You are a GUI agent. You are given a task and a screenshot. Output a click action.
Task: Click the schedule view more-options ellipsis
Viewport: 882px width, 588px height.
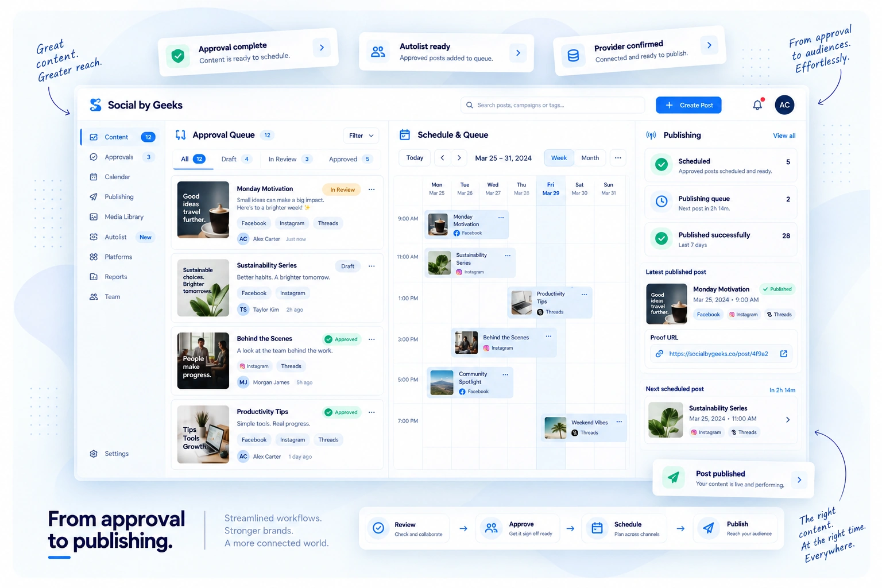[x=618, y=158]
